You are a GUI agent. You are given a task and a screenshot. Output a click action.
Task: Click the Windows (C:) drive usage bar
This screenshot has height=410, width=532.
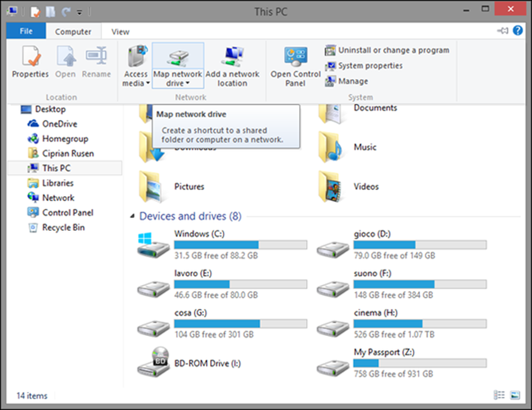(240, 245)
